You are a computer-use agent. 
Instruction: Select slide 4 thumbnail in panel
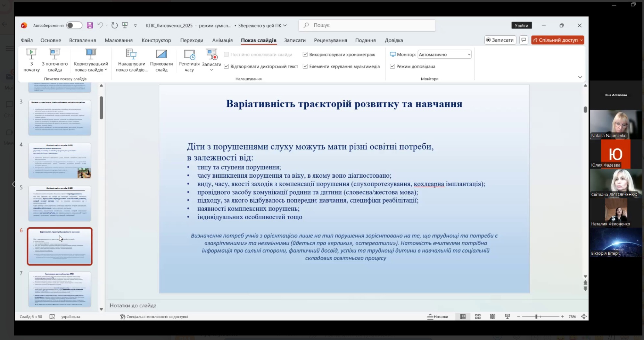pyautogui.click(x=59, y=161)
